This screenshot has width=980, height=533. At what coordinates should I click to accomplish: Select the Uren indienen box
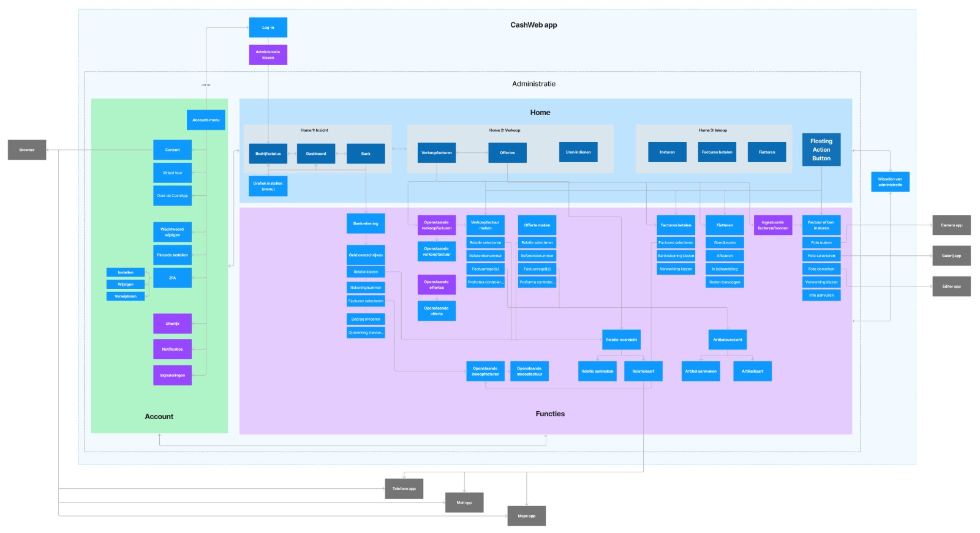point(578,152)
